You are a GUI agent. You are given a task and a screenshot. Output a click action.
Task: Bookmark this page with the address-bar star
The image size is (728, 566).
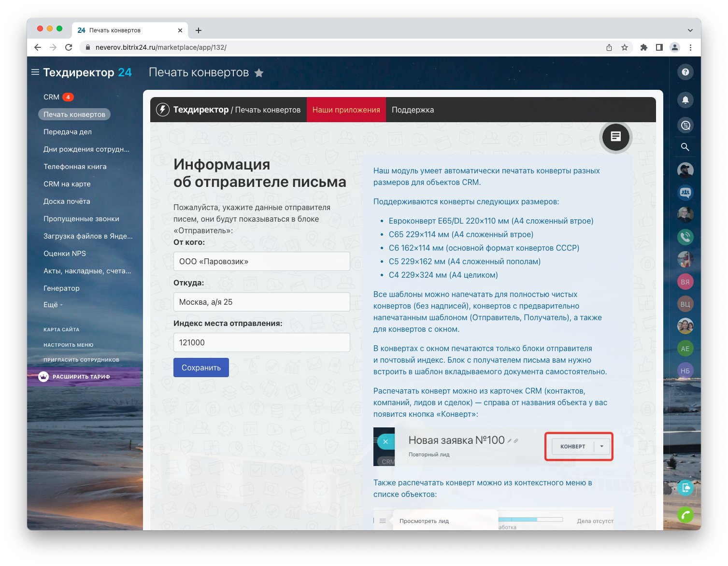tap(625, 47)
